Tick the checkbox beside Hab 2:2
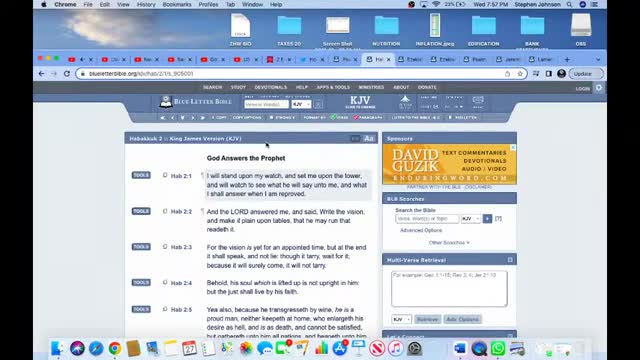This screenshot has width=640, height=360. (165, 211)
